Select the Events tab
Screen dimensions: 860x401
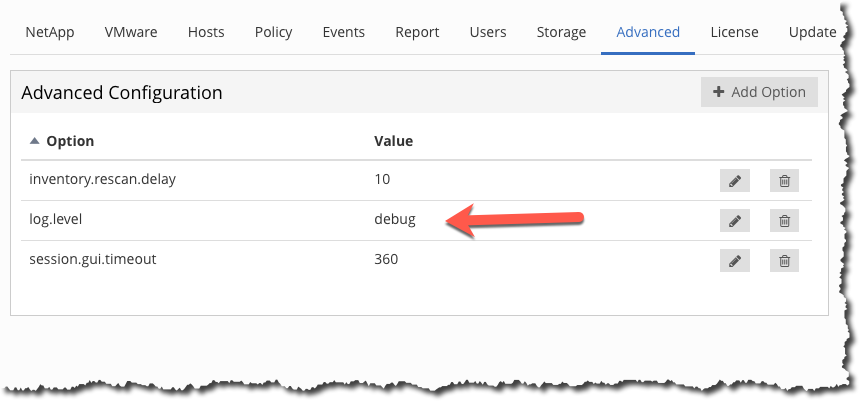click(343, 32)
